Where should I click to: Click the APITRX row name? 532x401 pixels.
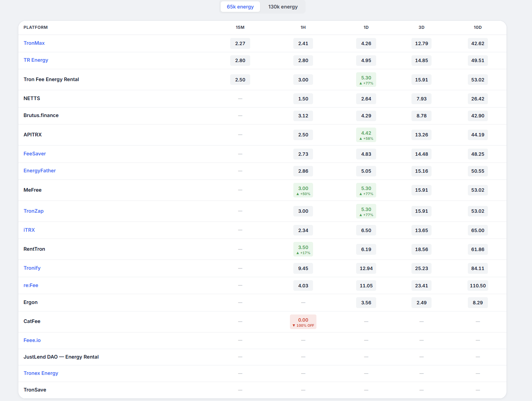click(33, 135)
